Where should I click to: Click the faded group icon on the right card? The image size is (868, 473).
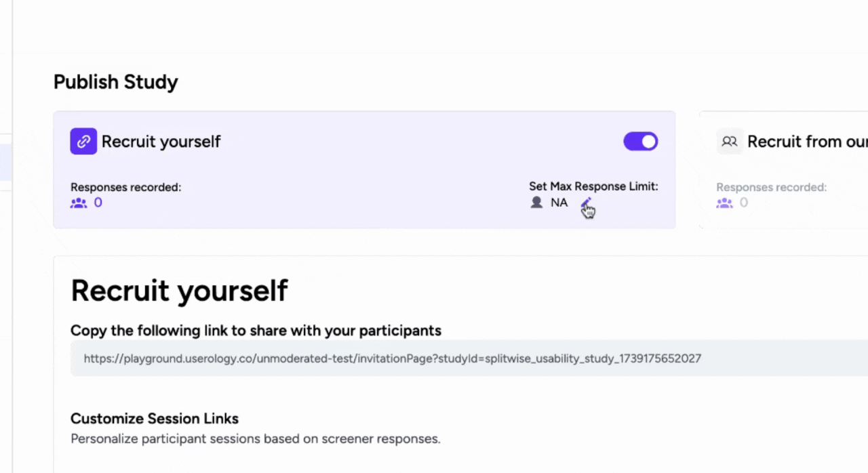pyautogui.click(x=724, y=202)
